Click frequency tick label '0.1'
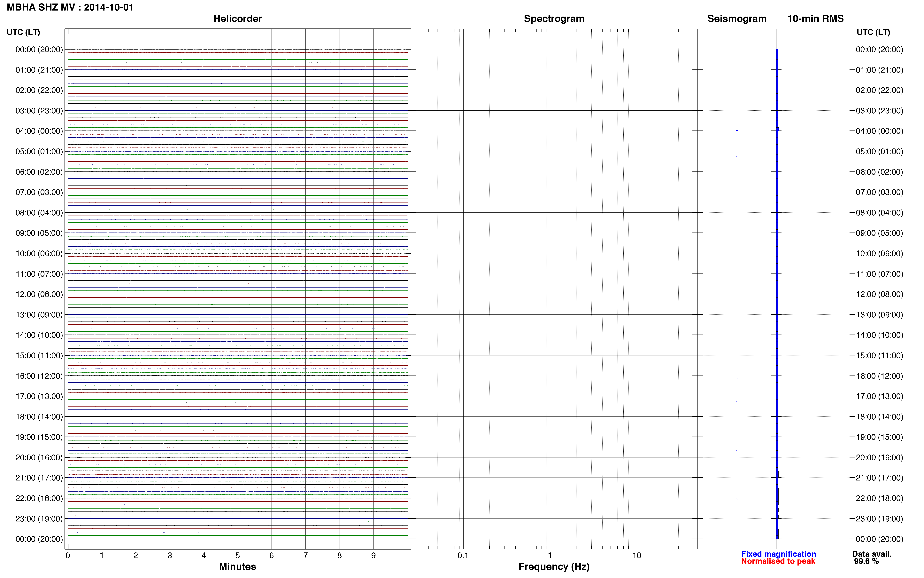 463,555
